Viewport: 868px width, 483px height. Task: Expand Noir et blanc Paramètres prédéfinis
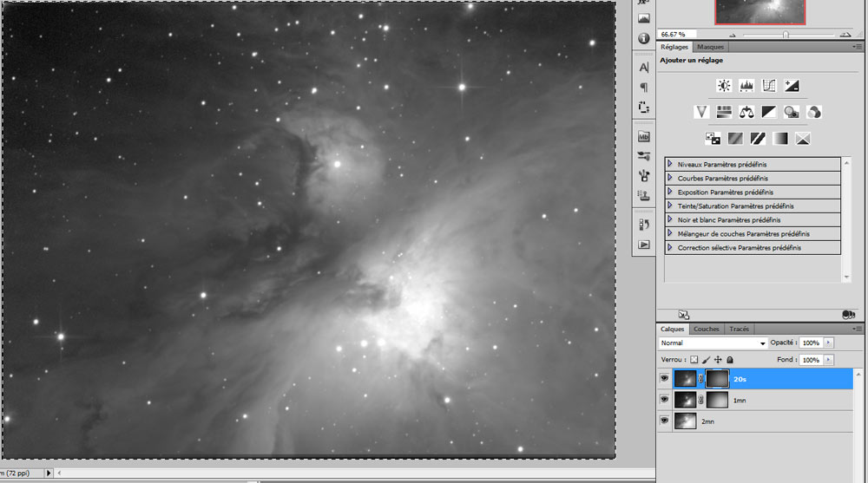(x=670, y=219)
